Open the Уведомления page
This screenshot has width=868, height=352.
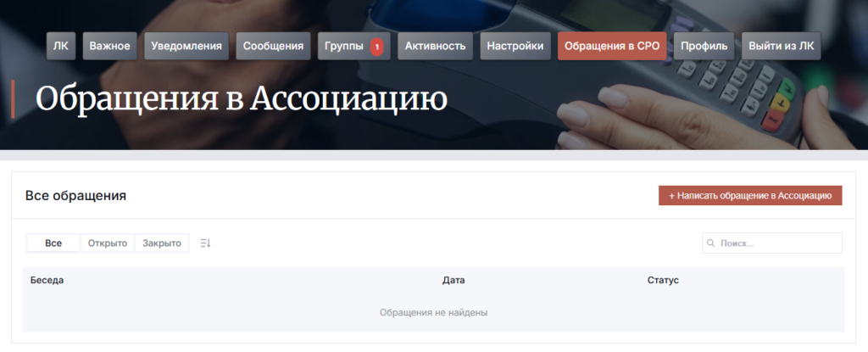[x=186, y=46]
